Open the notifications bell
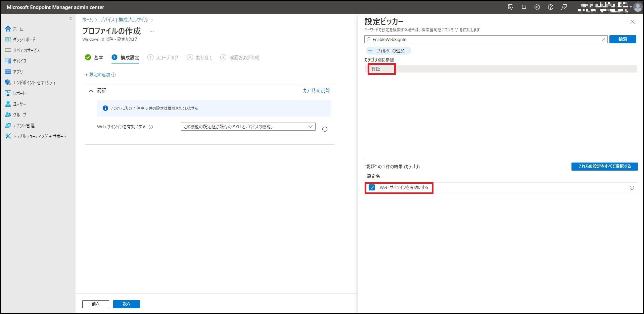644x314 pixels. (x=524, y=7)
